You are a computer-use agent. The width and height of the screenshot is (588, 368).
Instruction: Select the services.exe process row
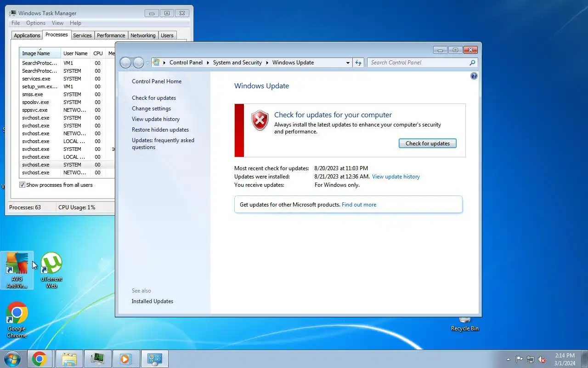(x=67, y=79)
